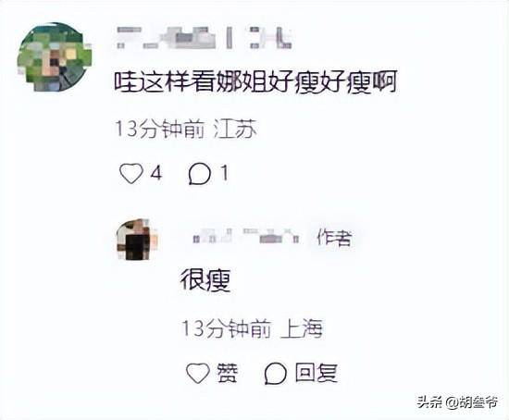509x420 pixels.
Task: Tap the speech bubble icon beside 回复
Action: [x=275, y=374]
